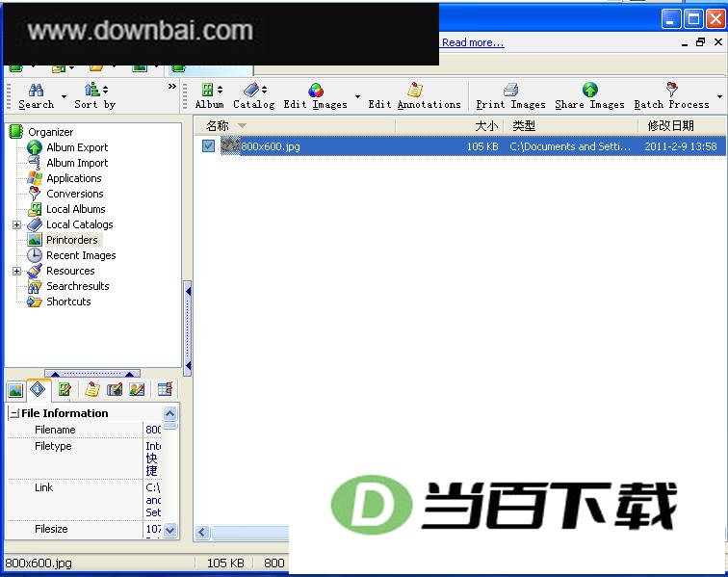Click the Print Images printer button

[x=510, y=96]
